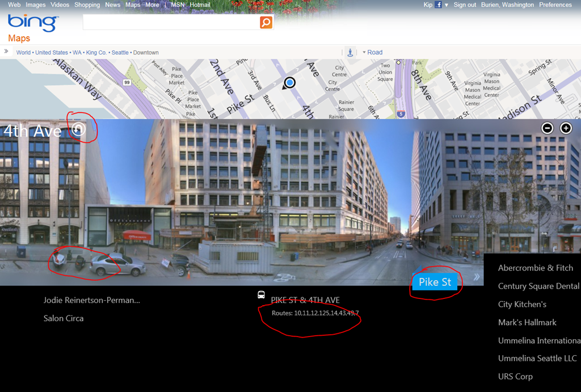581x392 pixels.
Task: Click the bus stop icon
Action: [261, 295]
